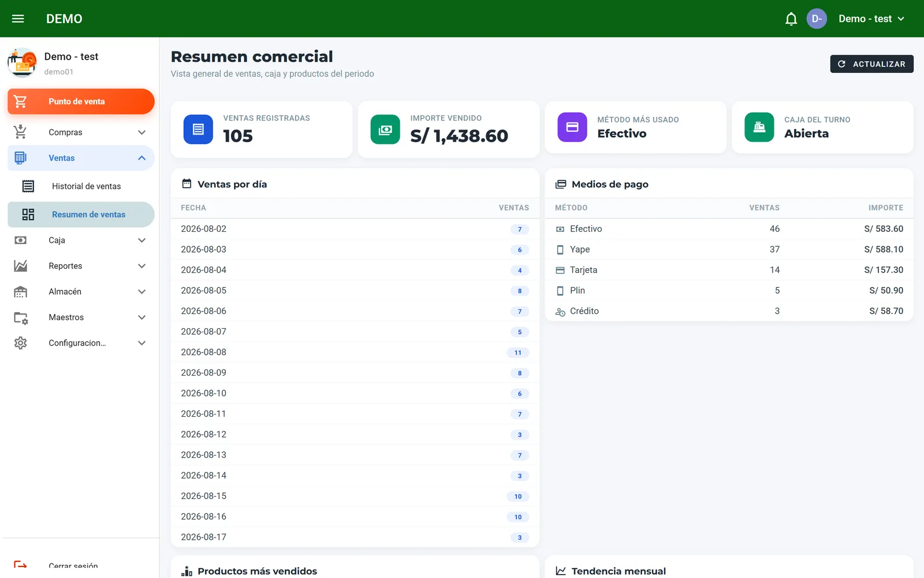Click the Demo - test store logo
This screenshot has height=578, width=924.
point(22,62)
